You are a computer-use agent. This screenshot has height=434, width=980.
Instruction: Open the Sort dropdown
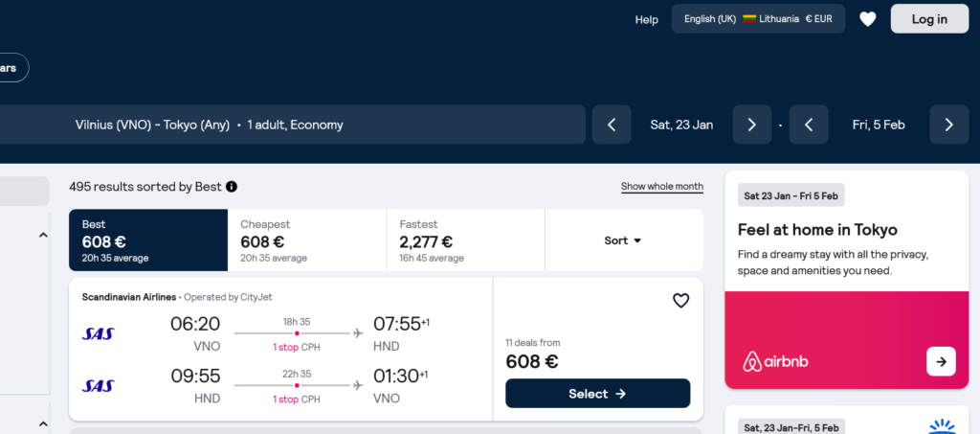click(623, 240)
